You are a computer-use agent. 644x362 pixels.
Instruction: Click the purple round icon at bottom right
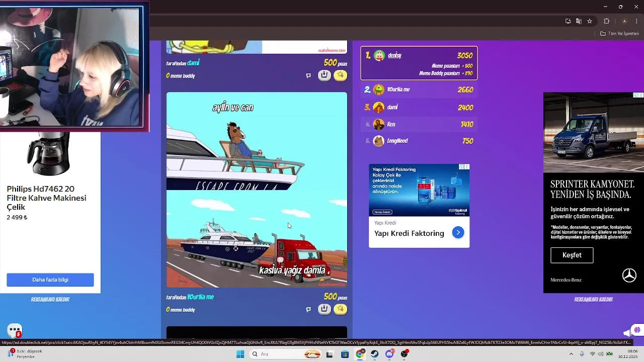coord(637,330)
